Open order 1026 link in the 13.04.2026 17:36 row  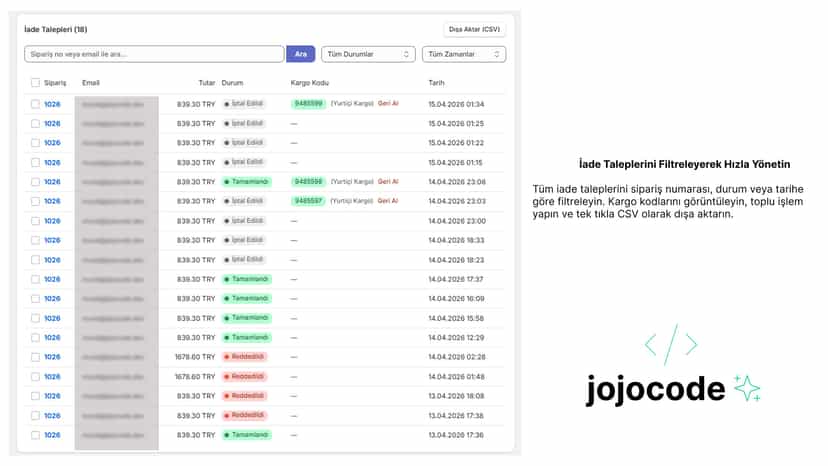point(52,435)
